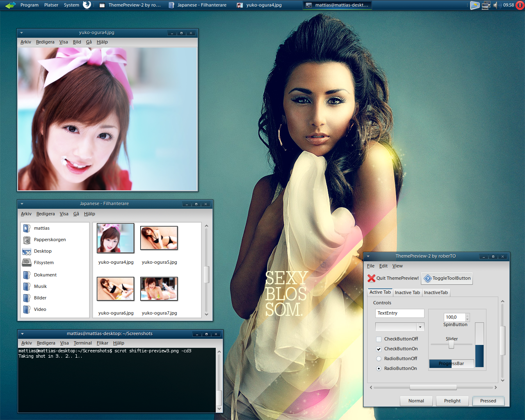
Task: Click the Quit ThemePreview! button
Action: pos(393,278)
